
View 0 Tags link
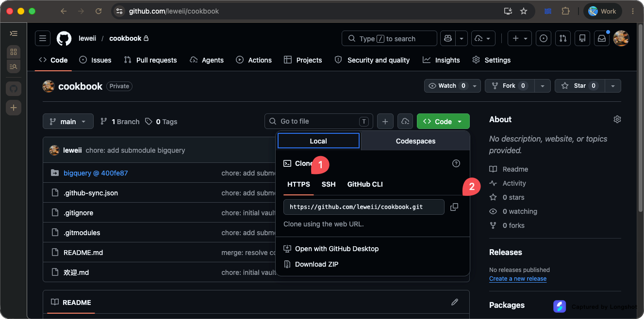(161, 122)
